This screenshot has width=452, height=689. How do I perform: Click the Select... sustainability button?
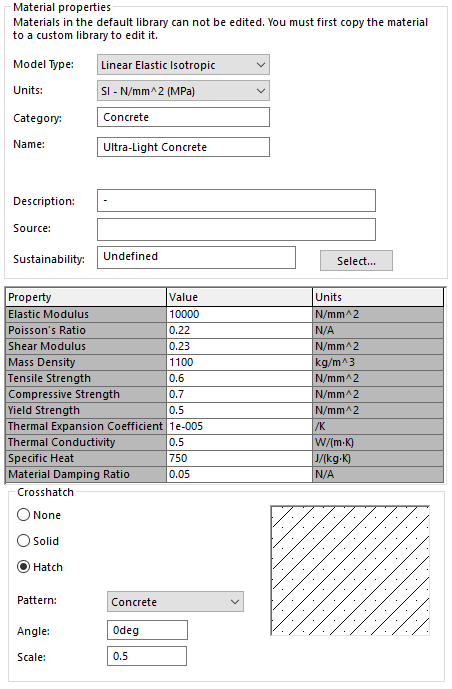pos(356,261)
